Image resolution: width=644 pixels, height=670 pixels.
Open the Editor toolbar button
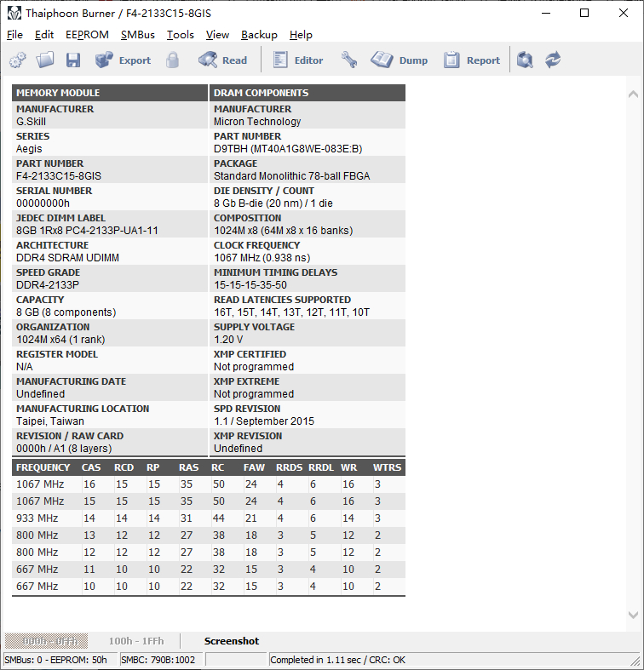click(x=298, y=60)
